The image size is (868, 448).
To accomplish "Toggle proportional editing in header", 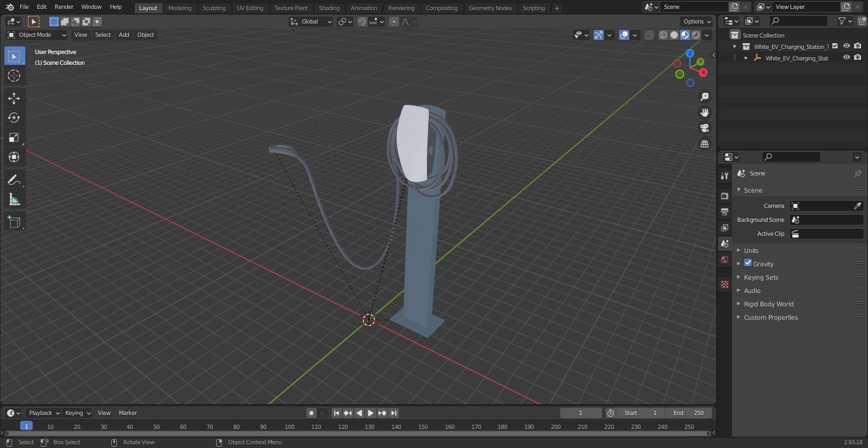I will point(394,22).
